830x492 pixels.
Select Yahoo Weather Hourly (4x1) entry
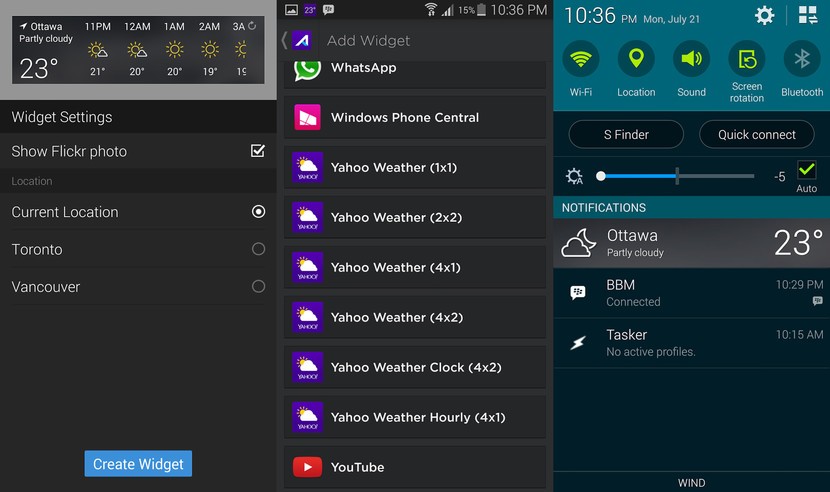click(414, 417)
